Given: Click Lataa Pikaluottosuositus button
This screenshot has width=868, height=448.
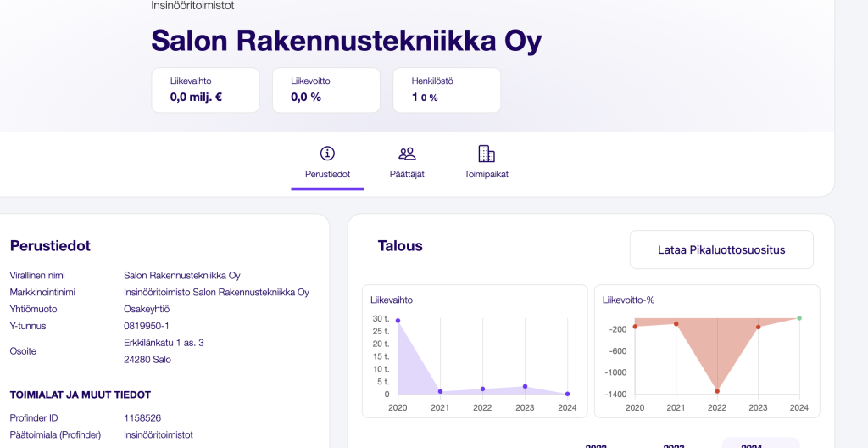Looking at the screenshot, I should (x=721, y=249).
